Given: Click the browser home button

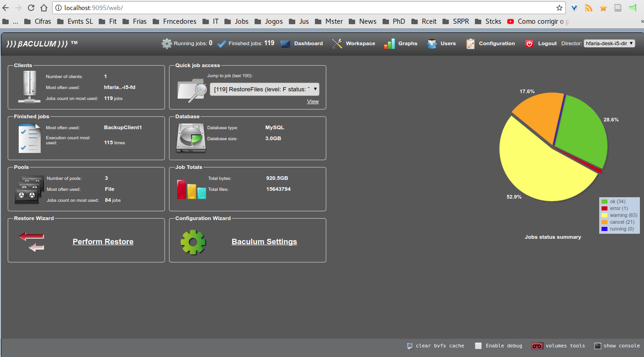Looking at the screenshot, I should 44,8.
